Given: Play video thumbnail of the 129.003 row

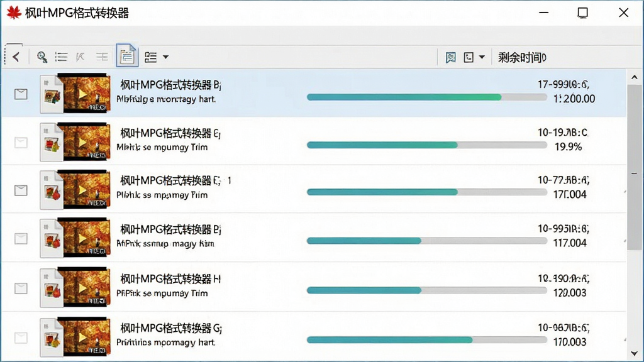Looking at the screenshot, I should 84,287.
